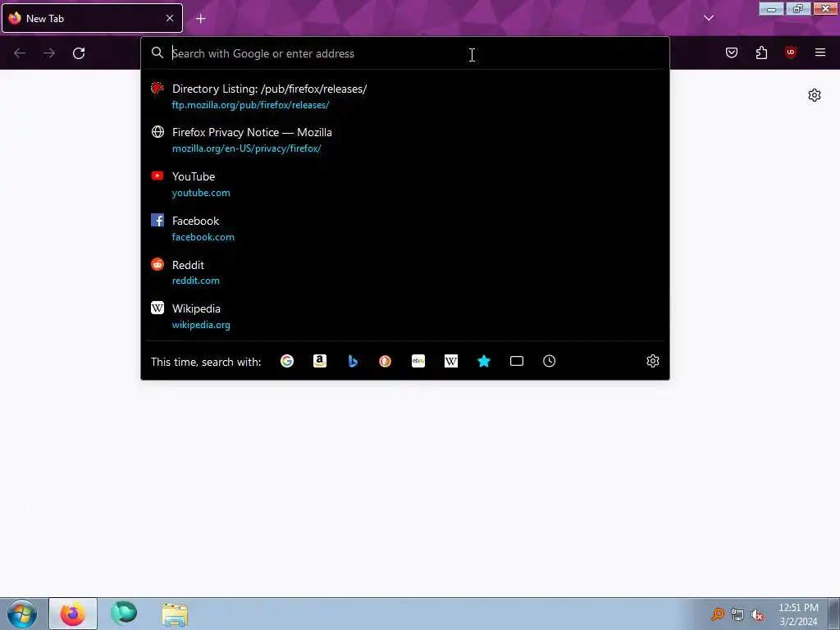Click the facebook.com URL text
840x630 pixels.
tap(203, 237)
